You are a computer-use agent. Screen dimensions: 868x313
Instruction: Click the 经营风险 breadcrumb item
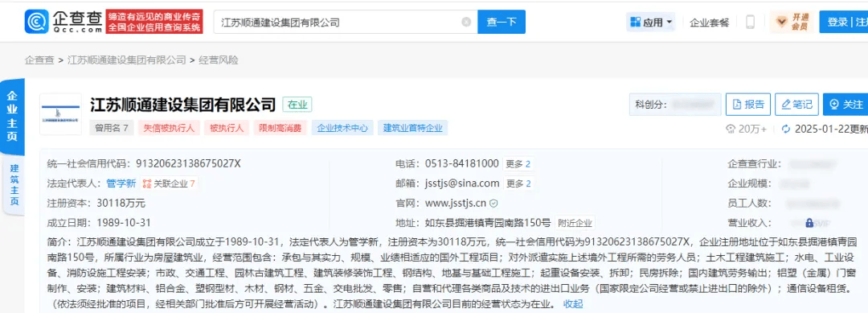[218, 60]
